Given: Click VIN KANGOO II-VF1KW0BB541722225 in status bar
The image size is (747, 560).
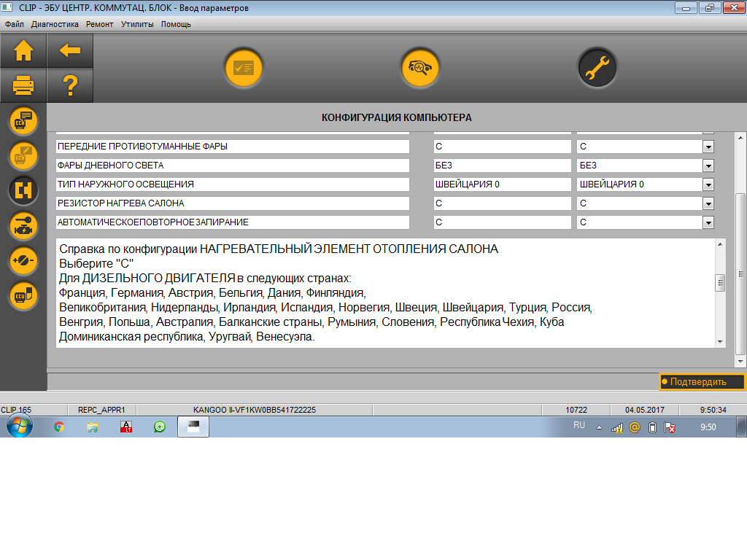Looking at the screenshot, I should [255, 410].
